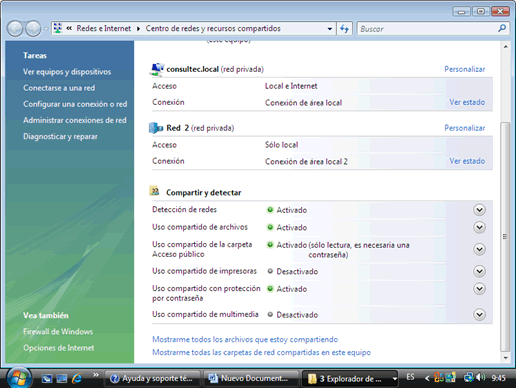
Task: Open Ayuda y soporte técnico taskbar item
Action: click(152, 378)
